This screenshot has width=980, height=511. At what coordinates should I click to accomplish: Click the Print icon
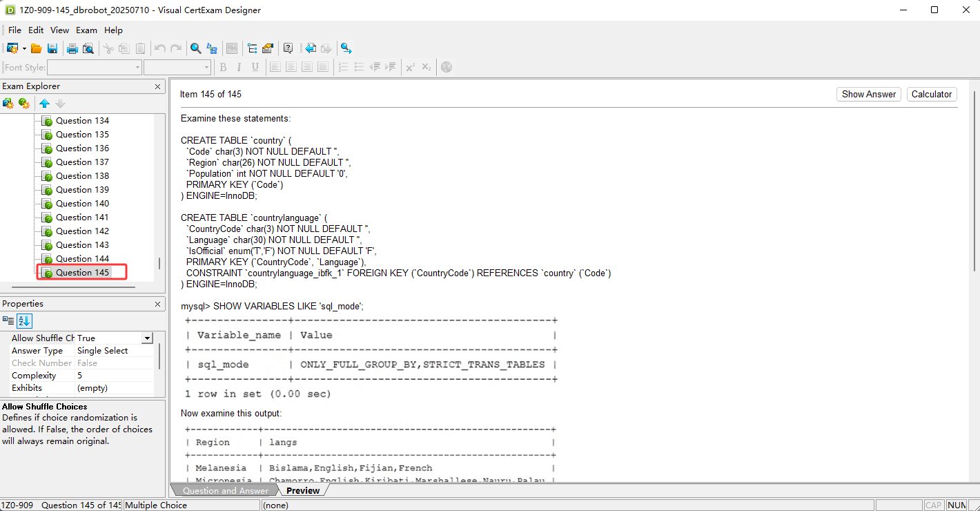point(72,48)
